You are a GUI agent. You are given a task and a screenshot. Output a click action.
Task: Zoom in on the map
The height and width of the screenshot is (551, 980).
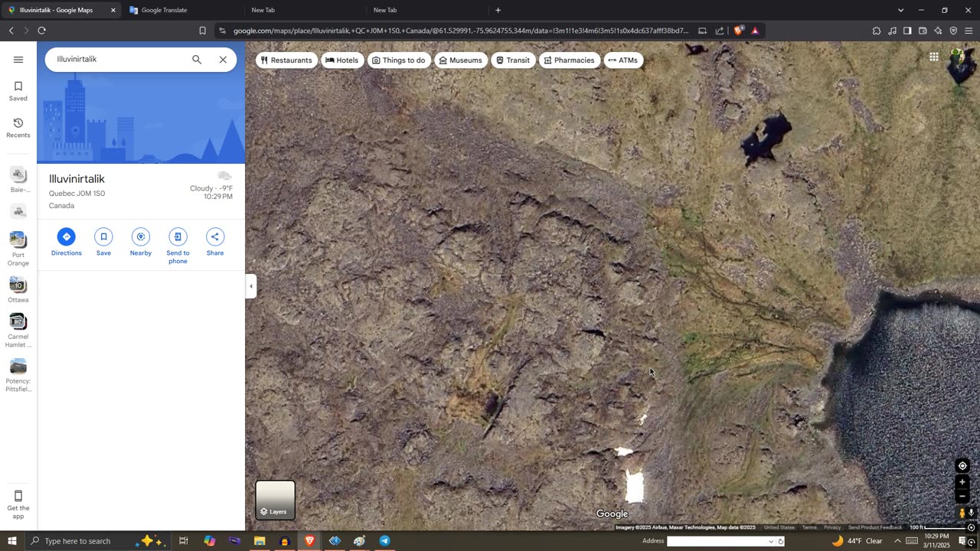[x=962, y=482]
